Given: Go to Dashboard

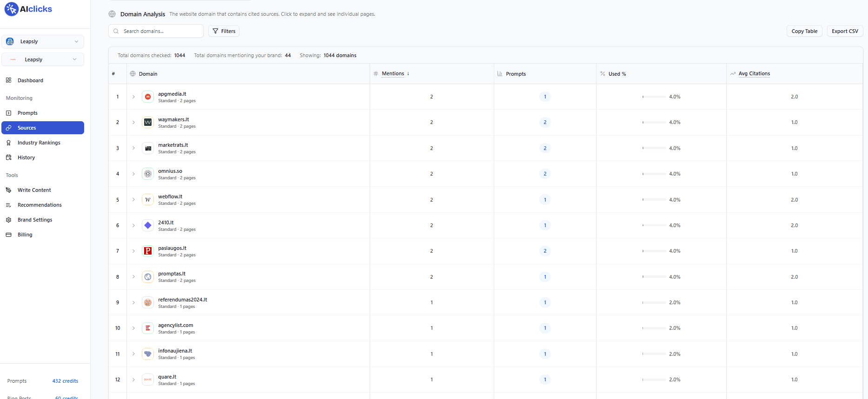Looking at the screenshot, I should [43, 80].
